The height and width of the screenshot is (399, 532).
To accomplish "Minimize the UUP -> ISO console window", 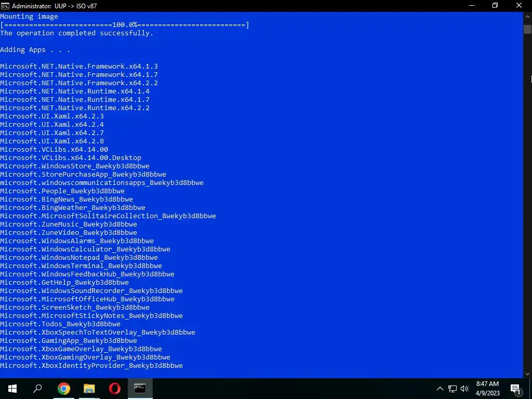I will click(x=472, y=6).
